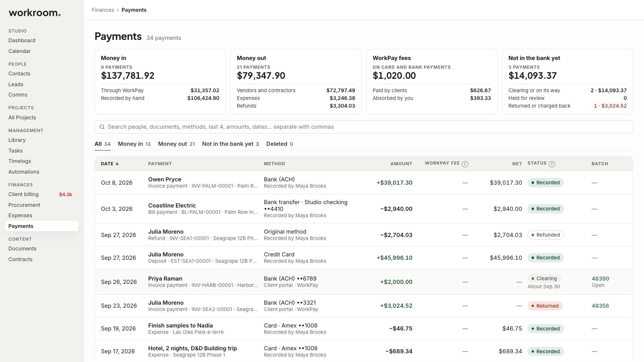
Task: Click the Clearing status badge
Action: tap(544, 279)
